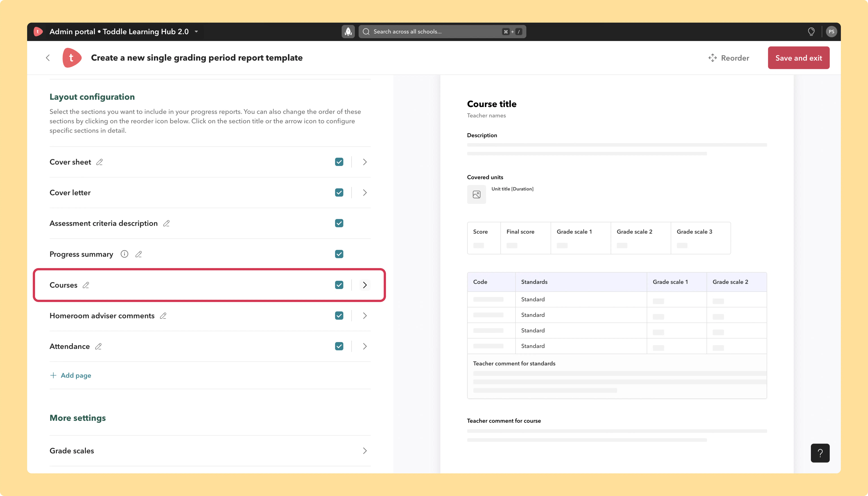
Task: Select Grade scale 3 score cell
Action: coord(701,238)
